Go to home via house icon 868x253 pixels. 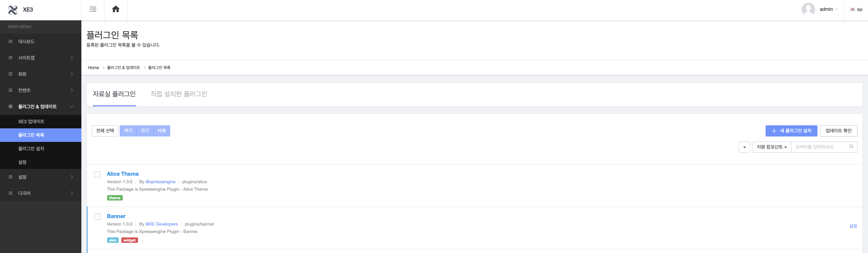coord(116,9)
